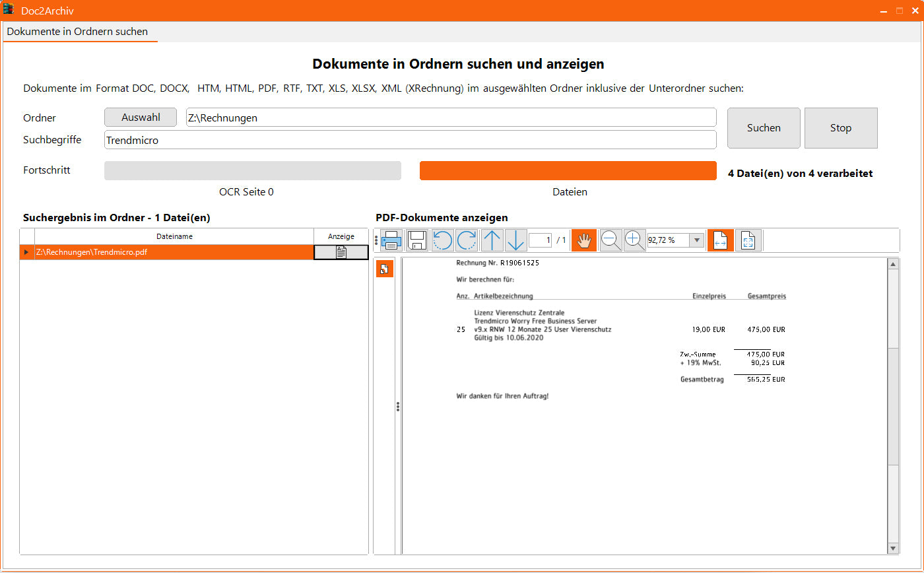Zoom out with the minus magnifier
The image size is (924, 573).
[x=610, y=240]
